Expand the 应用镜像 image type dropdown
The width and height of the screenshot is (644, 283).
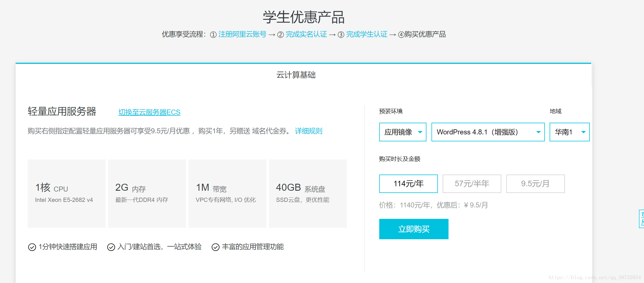click(403, 132)
